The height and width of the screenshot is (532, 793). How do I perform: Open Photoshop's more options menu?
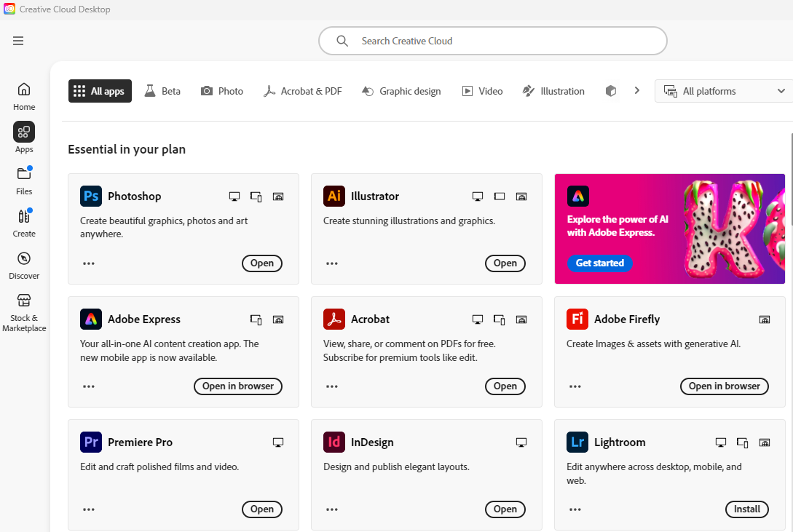(89, 263)
